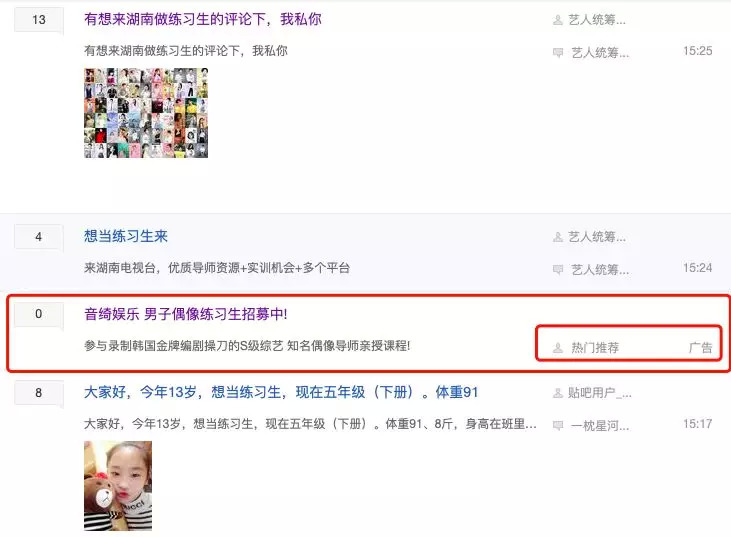Open thread 有想来湖南做练习生的评论下
This screenshot has width=731, height=537.
[x=203, y=19]
